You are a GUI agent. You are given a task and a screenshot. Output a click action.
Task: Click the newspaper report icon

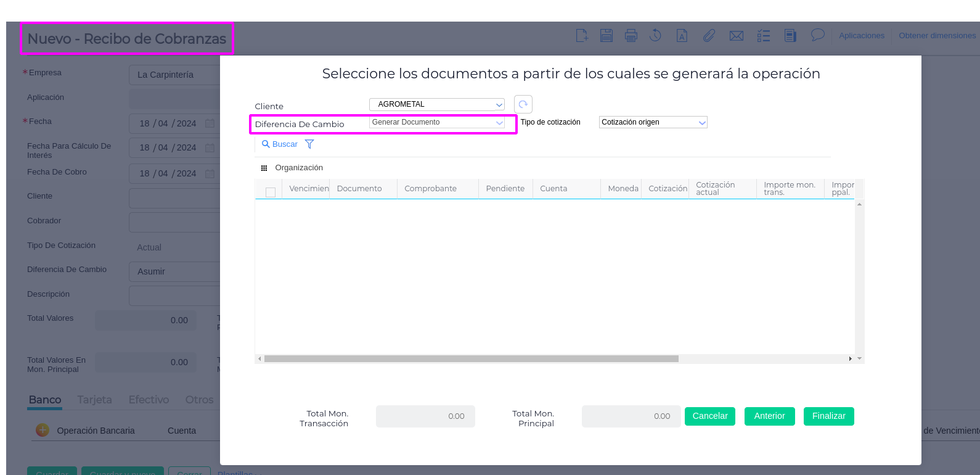tap(790, 36)
